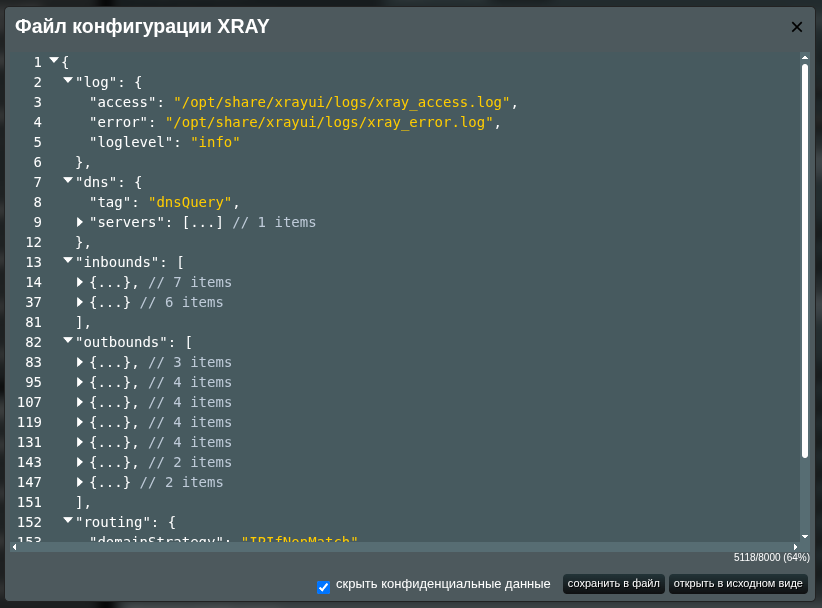Expand the inbound object on line 37
Screen dimensions: 822x608
(x=80, y=302)
